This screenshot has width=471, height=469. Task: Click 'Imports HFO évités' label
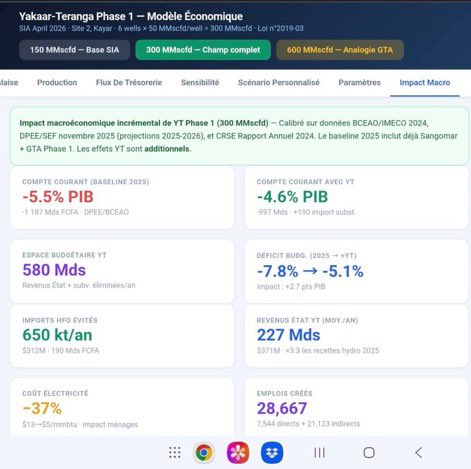(60, 320)
